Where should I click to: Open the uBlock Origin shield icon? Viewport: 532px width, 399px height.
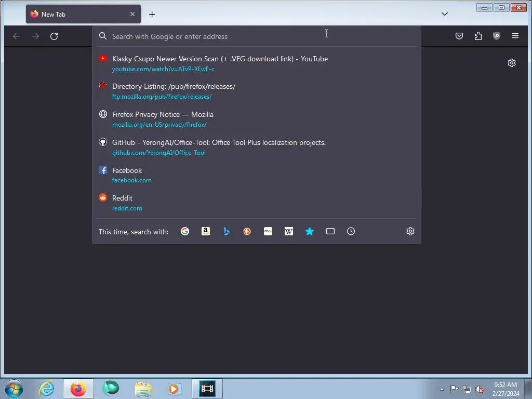pyautogui.click(x=496, y=36)
